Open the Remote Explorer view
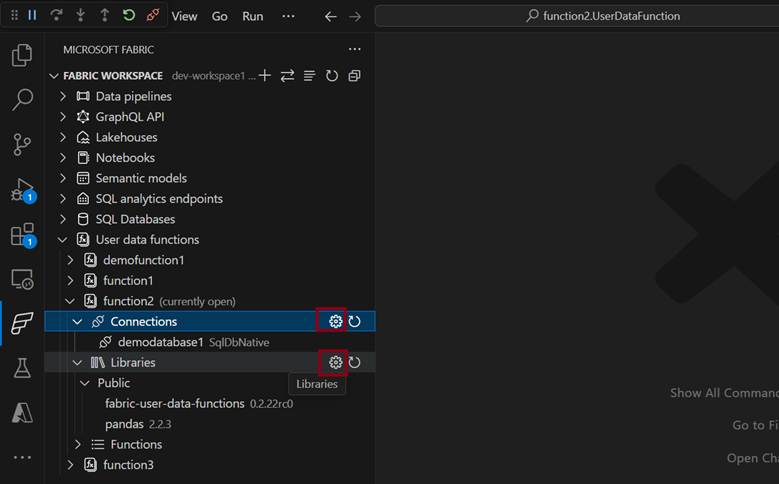This screenshot has width=779, height=484. click(x=22, y=279)
